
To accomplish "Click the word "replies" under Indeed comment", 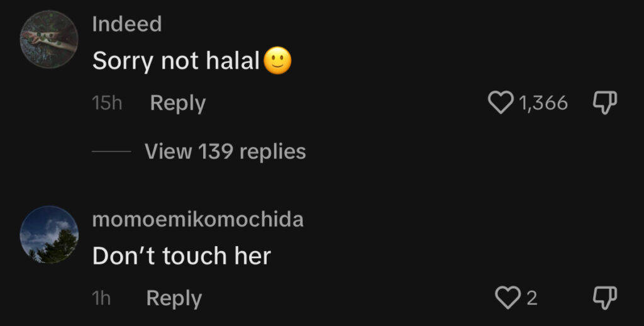I will pos(273,152).
